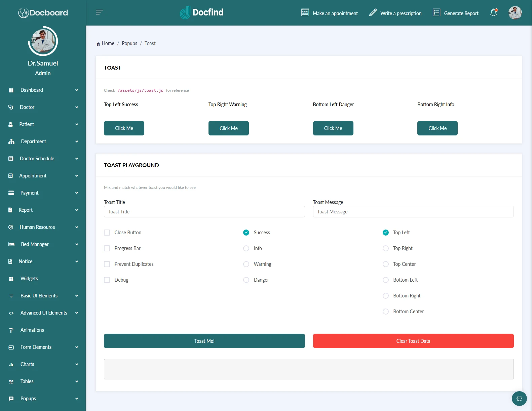Open the Widgets sidebar item
532x411 pixels.
[29, 279]
